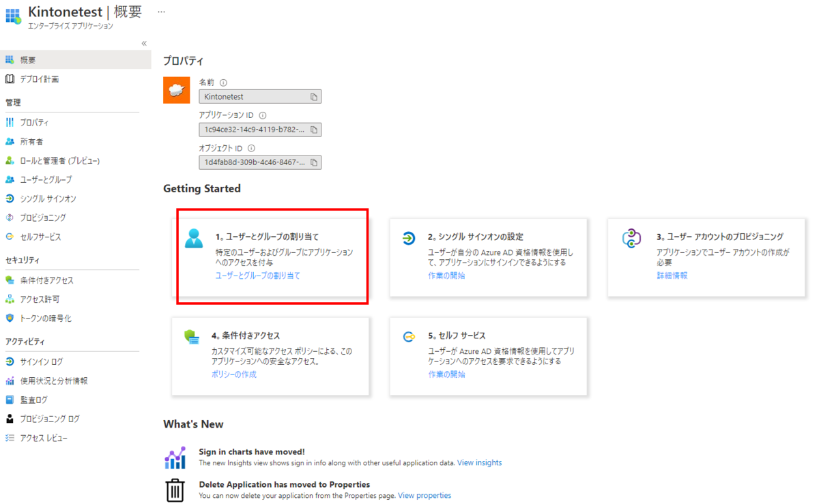Click 詳細情報 link in the provisioning card
The image size is (819, 504).
point(672,276)
